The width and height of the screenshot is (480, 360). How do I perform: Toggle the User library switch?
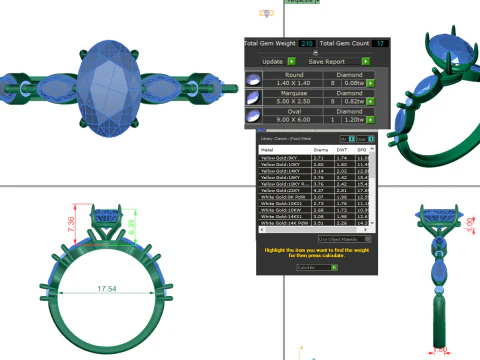coord(365,139)
